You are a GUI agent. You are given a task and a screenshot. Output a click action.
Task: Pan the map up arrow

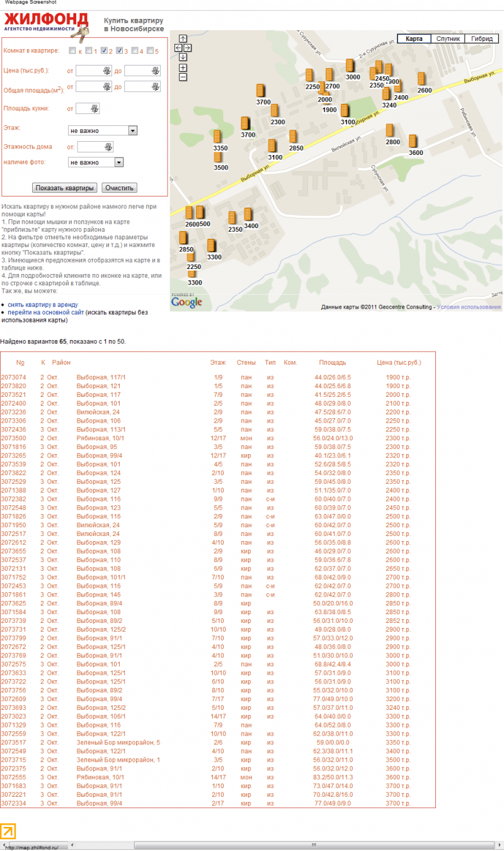pos(183,38)
